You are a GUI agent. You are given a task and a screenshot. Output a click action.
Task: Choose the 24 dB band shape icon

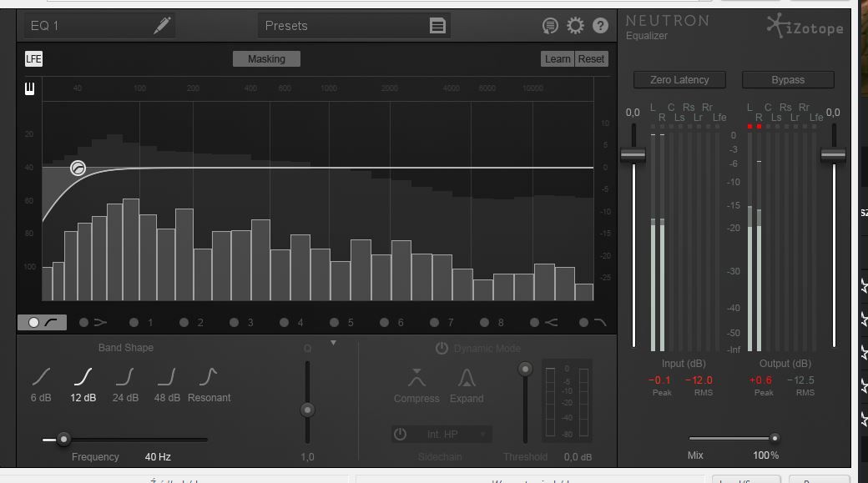click(x=125, y=377)
